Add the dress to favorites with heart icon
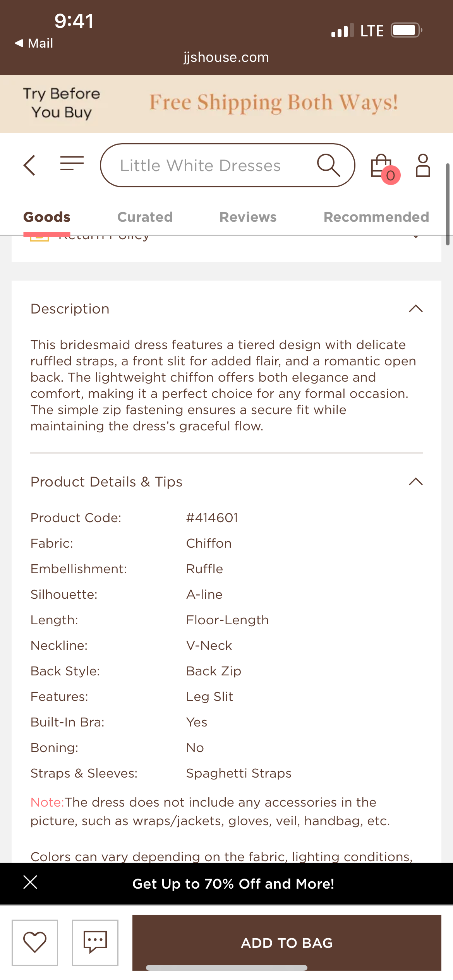 click(x=35, y=943)
